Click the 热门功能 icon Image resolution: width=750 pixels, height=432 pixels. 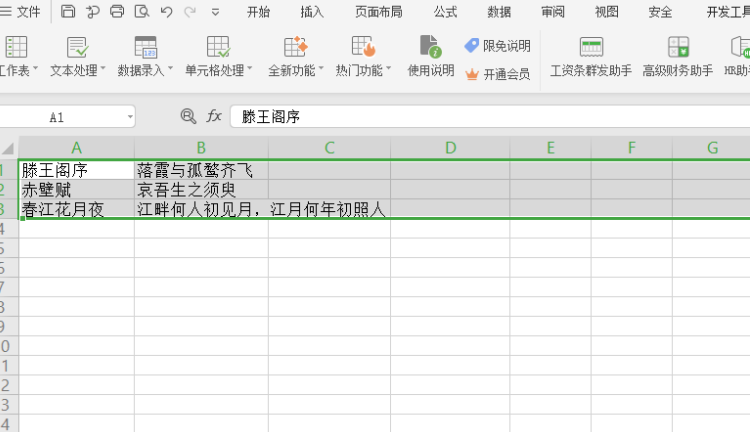pos(363,47)
